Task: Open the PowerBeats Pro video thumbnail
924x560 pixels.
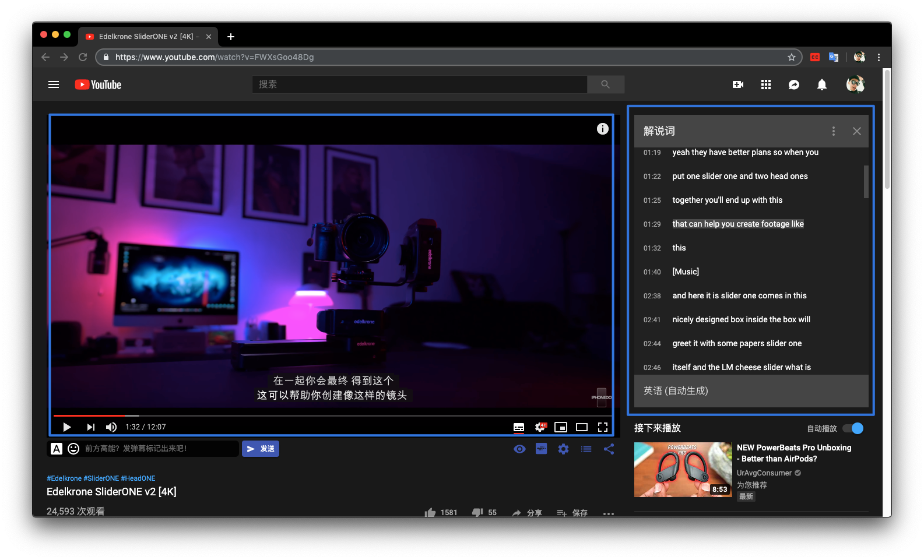Action: click(683, 470)
